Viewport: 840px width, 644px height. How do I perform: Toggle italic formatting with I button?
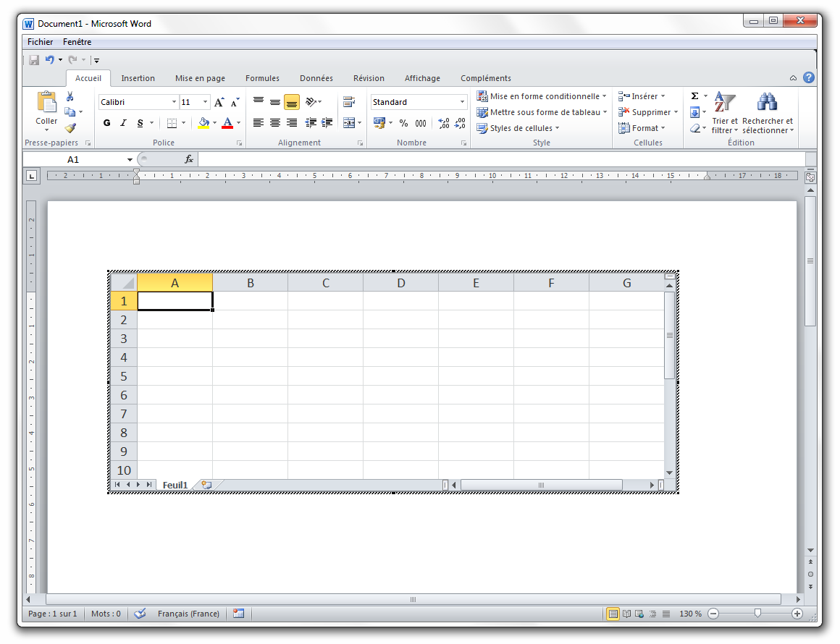123,123
